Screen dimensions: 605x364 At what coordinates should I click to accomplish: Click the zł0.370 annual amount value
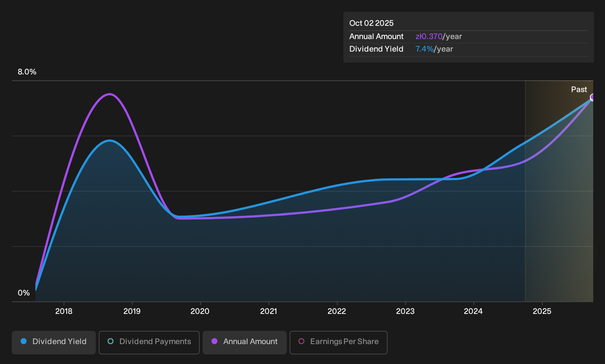[x=429, y=36]
